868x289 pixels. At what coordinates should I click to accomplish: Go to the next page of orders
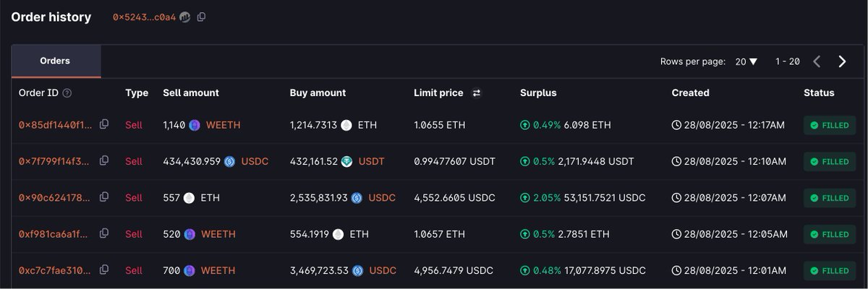tap(842, 62)
